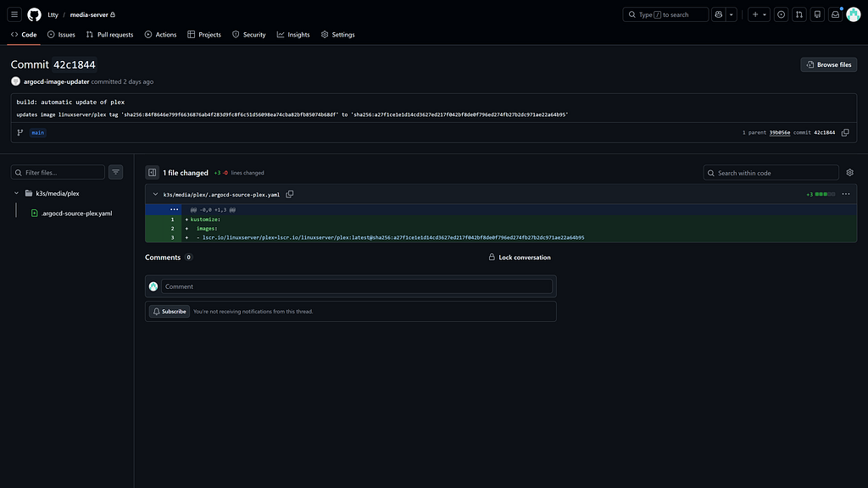Open the notifications inbox
The width and height of the screenshot is (868, 488).
click(835, 14)
